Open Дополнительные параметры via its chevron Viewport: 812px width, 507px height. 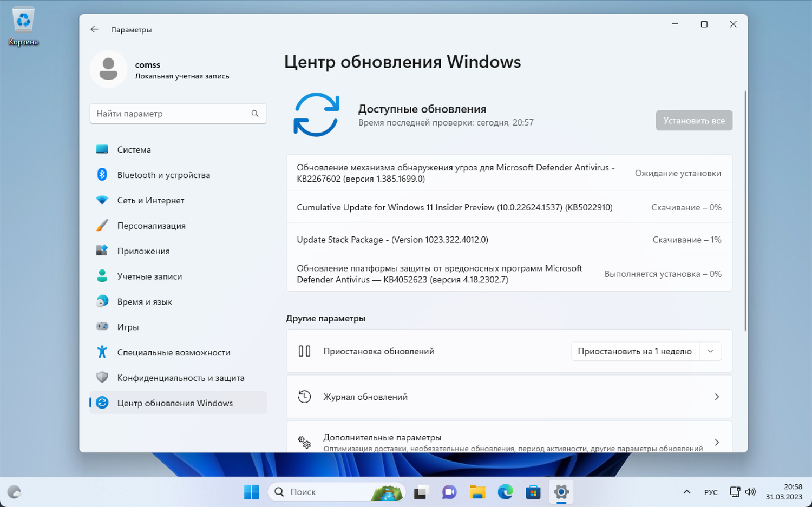point(717,443)
